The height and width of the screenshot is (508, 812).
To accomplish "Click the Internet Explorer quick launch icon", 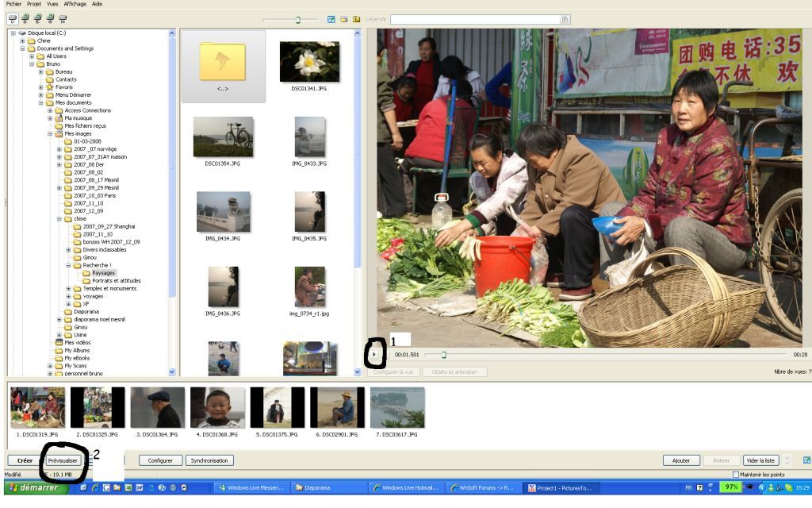I will pyautogui.click(x=95, y=488).
